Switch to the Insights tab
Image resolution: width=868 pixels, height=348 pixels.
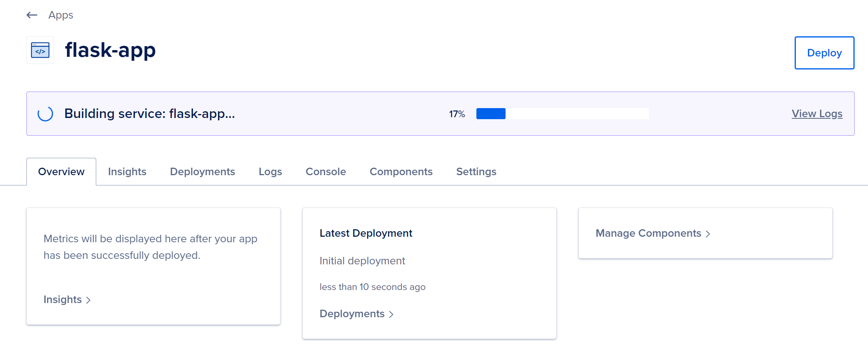(x=127, y=172)
